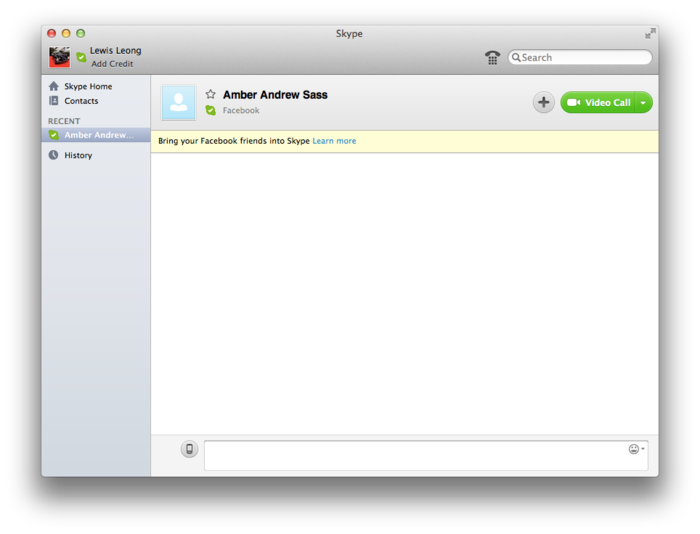Viewport: 700px width, 534px height.
Task: Select Amber Andrew recent conversation
Action: [x=96, y=135]
